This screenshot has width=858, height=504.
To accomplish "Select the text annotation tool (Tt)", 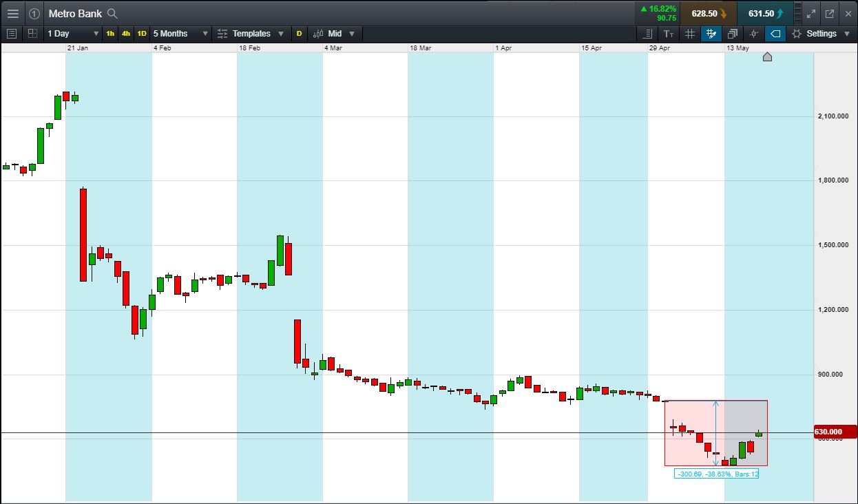I will 669,33.
